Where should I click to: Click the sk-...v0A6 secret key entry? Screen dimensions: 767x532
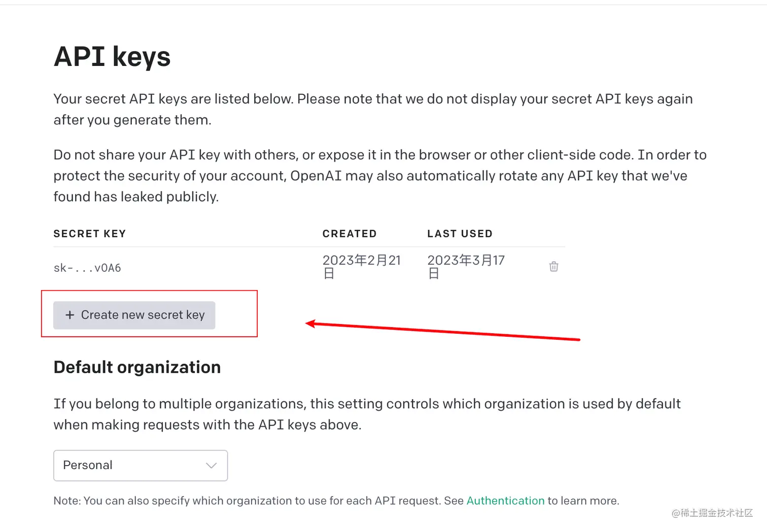(x=87, y=268)
